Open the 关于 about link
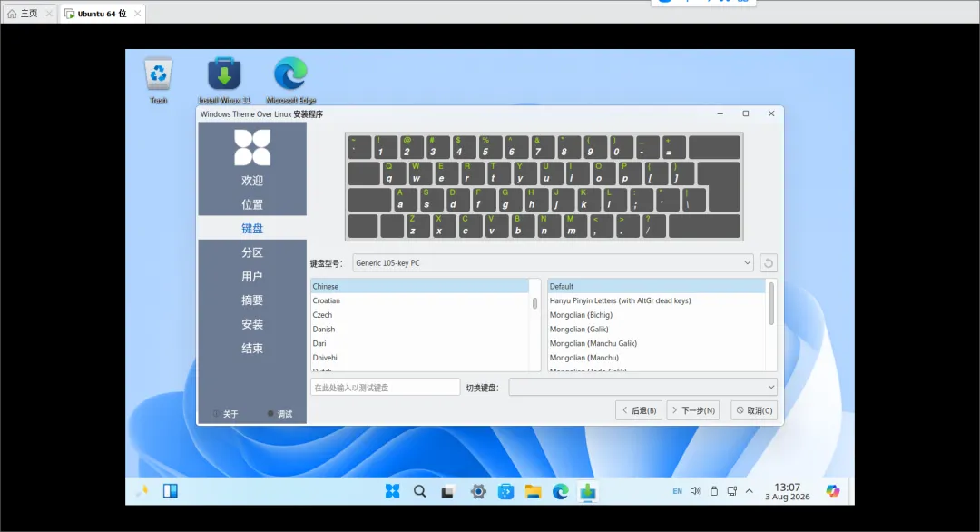 pos(226,414)
